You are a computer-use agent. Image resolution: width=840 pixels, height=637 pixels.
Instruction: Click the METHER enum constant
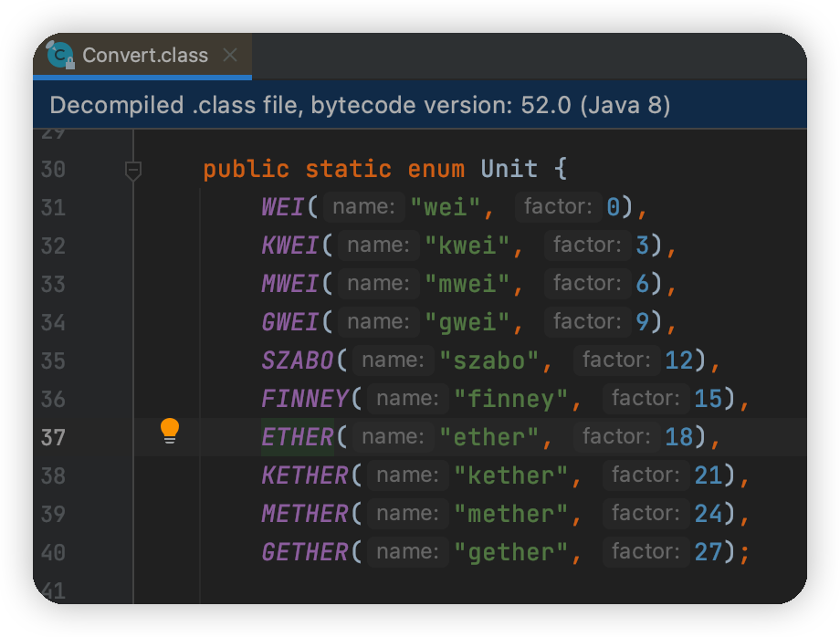[x=305, y=514]
